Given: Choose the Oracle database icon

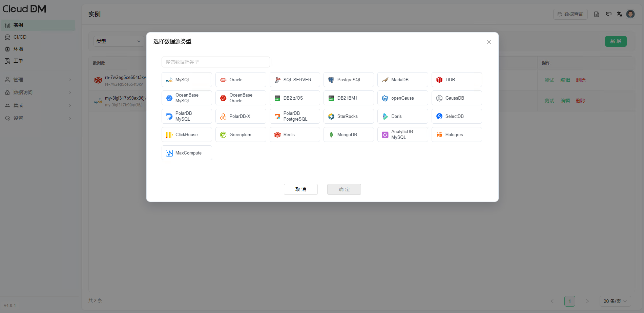Looking at the screenshot, I should [x=223, y=80].
